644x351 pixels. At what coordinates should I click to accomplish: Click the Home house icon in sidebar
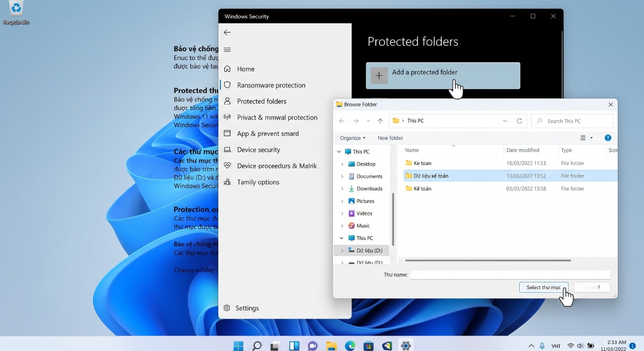227,69
